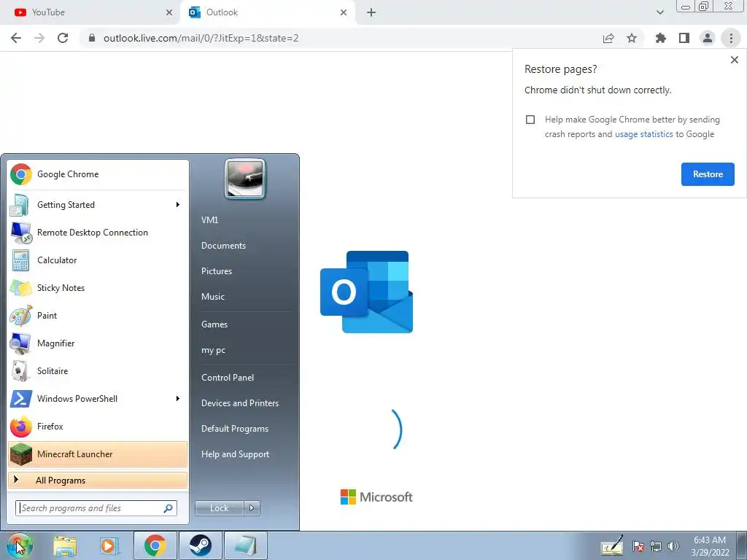Go back in Chrome
Viewport: 747px width, 560px height.
coord(16,38)
